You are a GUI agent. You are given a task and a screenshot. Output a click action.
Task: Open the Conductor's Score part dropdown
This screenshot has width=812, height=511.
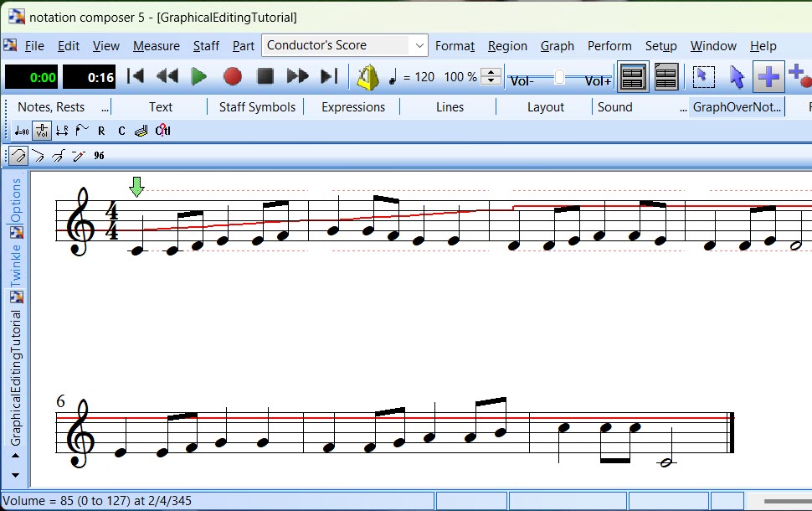pos(419,45)
